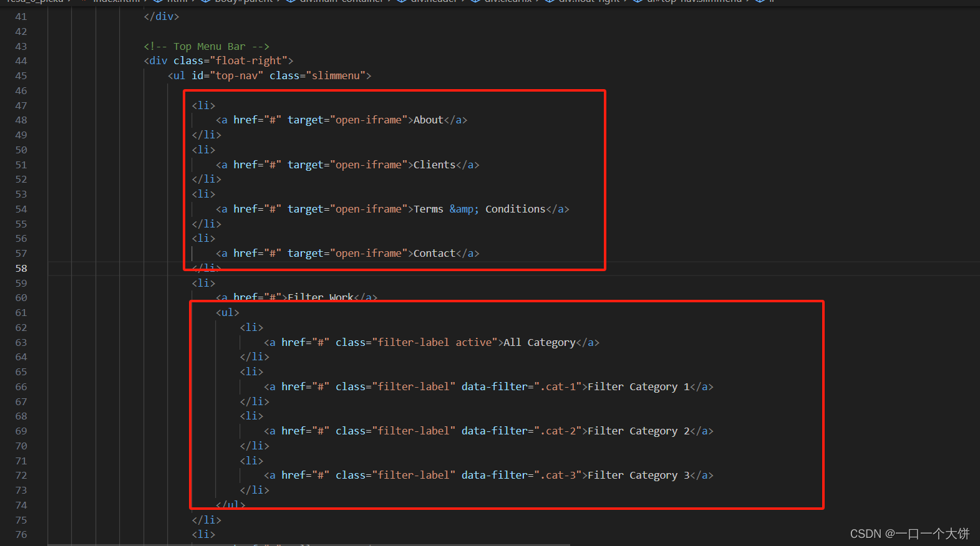Click the <li> tag on line 68
The width and height of the screenshot is (980, 546).
pos(251,416)
